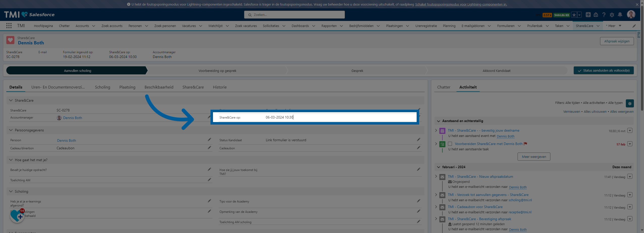Expand the 'Nieuw afspraakdatum' email item
The image size is (644, 233).
tap(436, 176)
